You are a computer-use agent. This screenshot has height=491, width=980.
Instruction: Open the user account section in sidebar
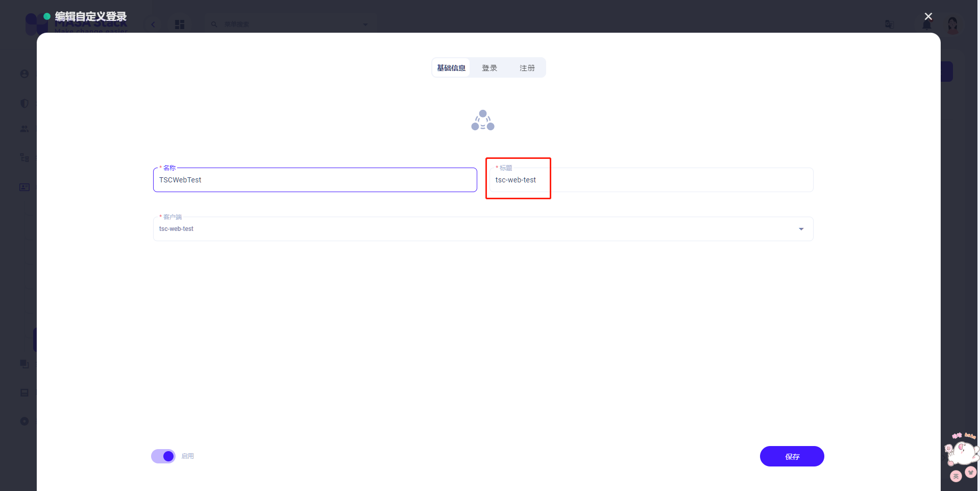[x=24, y=73]
